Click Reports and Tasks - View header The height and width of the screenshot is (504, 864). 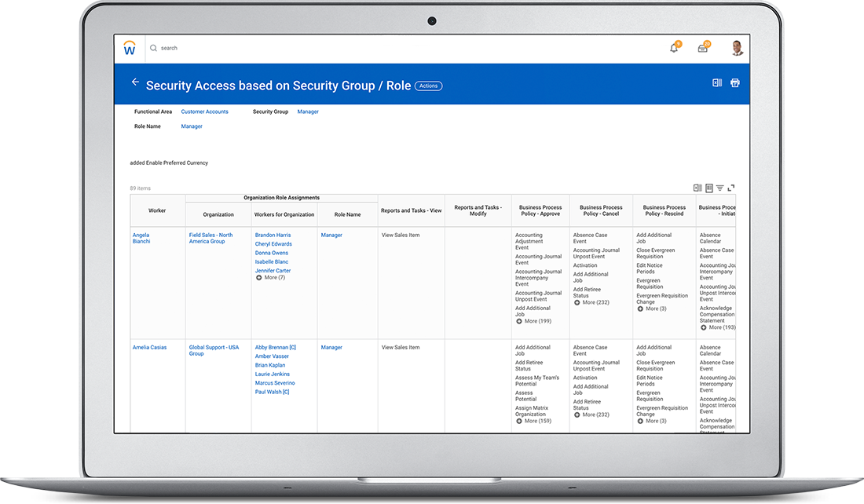pyautogui.click(x=411, y=210)
